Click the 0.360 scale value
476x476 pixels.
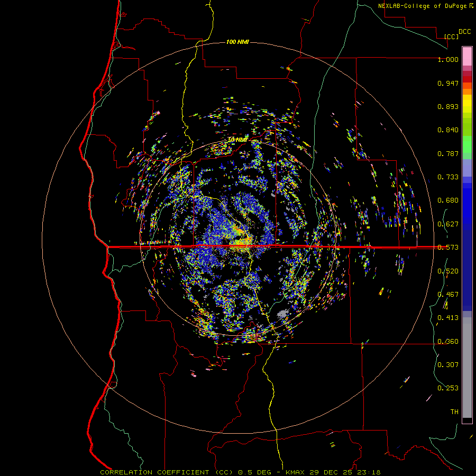point(448,342)
